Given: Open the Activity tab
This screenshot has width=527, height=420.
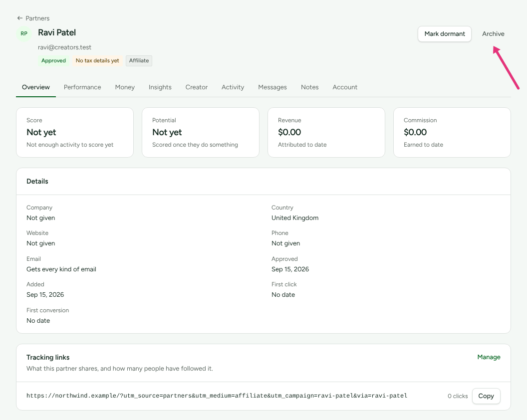Looking at the screenshot, I should tap(233, 87).
